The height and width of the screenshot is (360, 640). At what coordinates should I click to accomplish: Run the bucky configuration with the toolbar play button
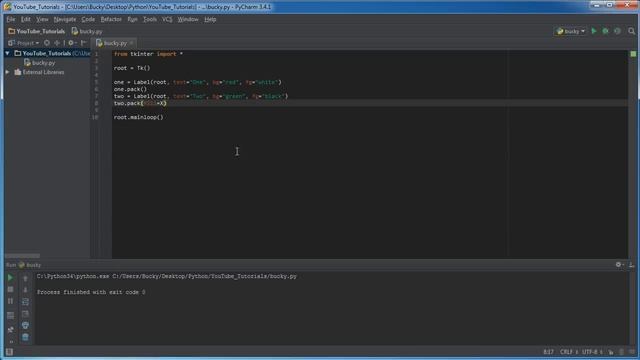pyautogui.click(x=594, y=31)
